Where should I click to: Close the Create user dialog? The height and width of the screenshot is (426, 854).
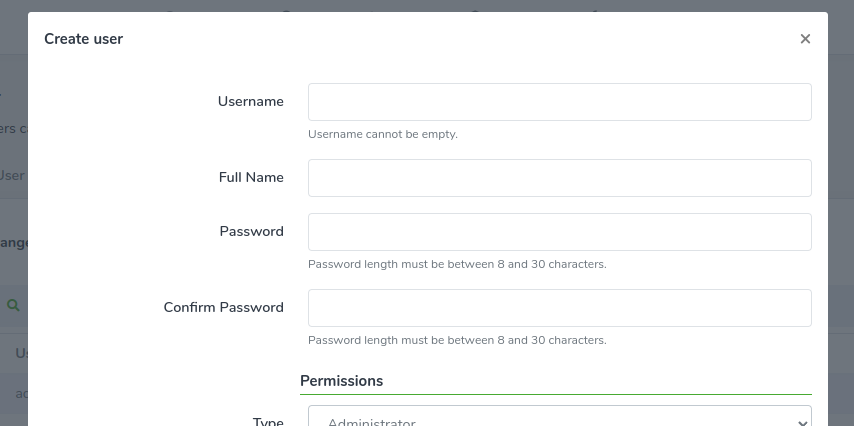[805, 39]
